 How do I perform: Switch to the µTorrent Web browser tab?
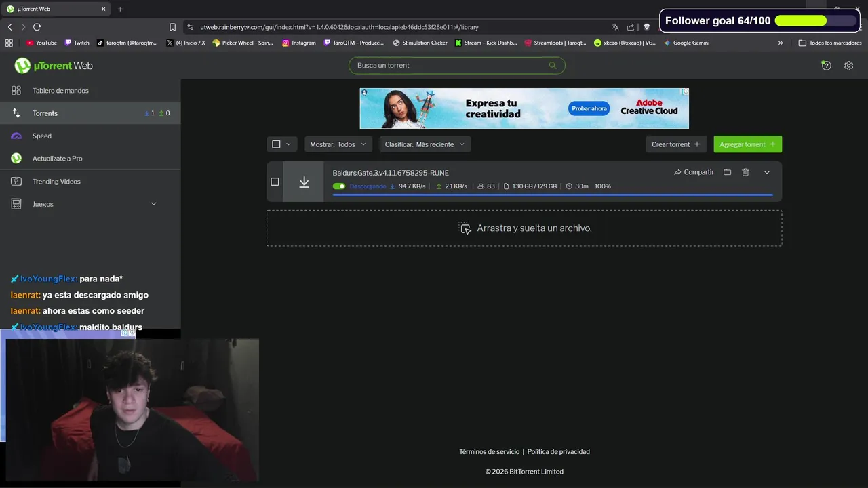pyautogui.click(x=56, y=9)
